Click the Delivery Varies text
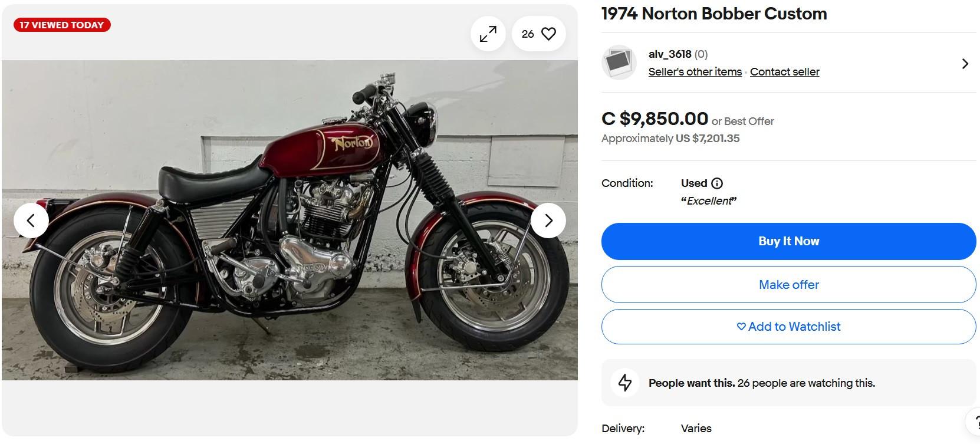Image resolution: width=980 pixels, height=444 pixels. tap(696, 429)
